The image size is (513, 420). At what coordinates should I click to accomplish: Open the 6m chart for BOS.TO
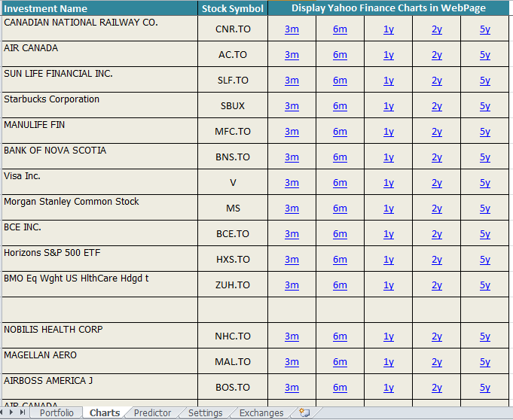(340, 388)
